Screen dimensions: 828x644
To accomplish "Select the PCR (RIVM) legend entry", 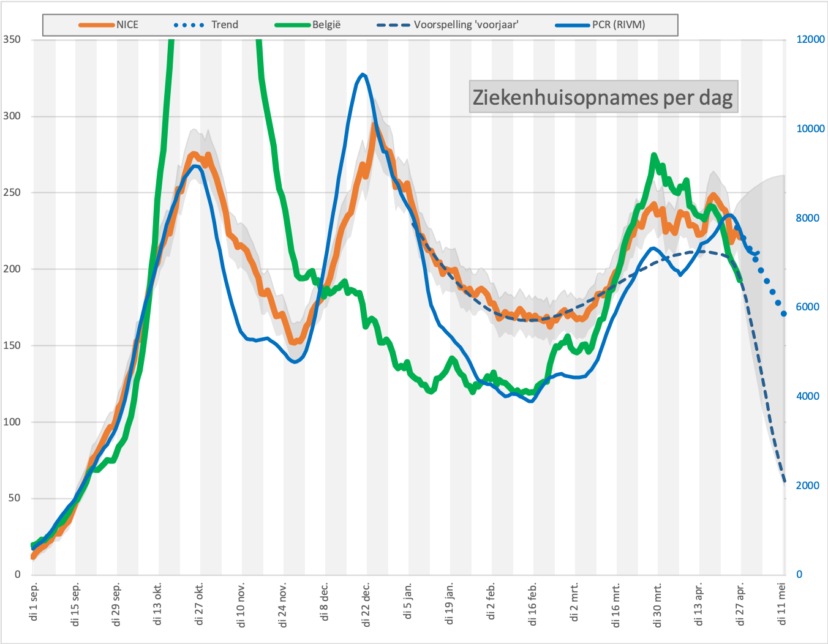I will pyautogui.click(x=601, y=25).
